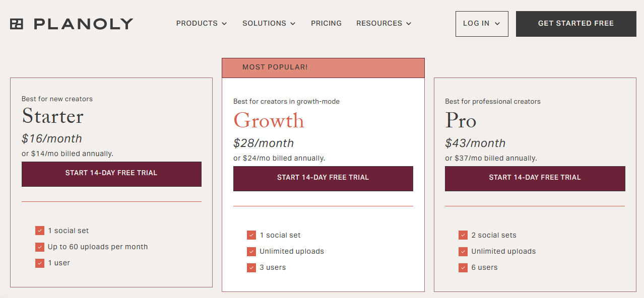
Task: Click the 'Most Popular!' salmon banner
Action: coord(323,67)
